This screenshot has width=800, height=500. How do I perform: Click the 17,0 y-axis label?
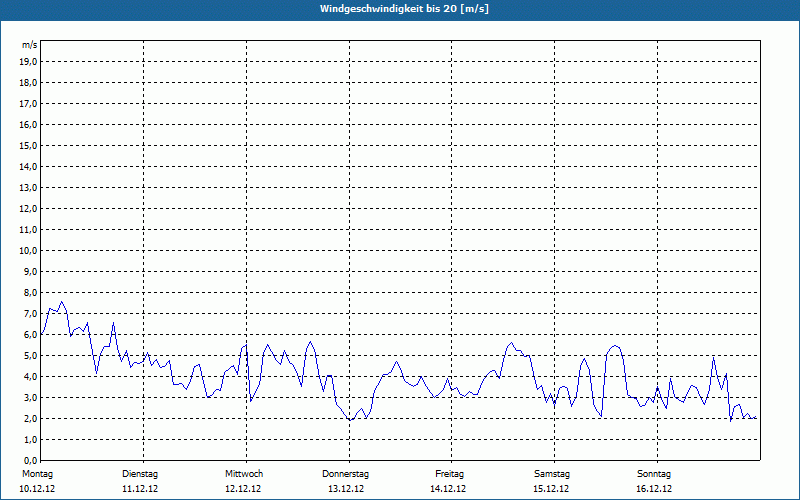pos(28,104)
